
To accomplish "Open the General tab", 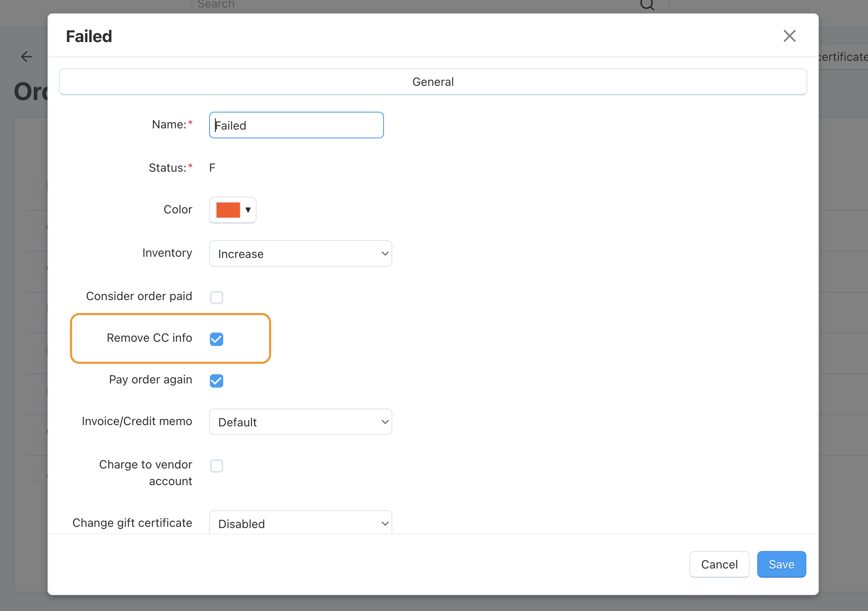I will point(433,82).
